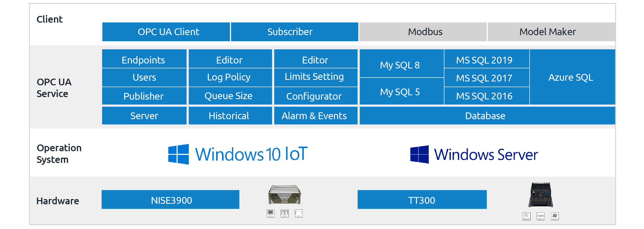Image resolution: width=644 pixels, height=229 pixels.
Task: Click the COM x10 port icon under TT300 device
Action: [x=541, y=216]
